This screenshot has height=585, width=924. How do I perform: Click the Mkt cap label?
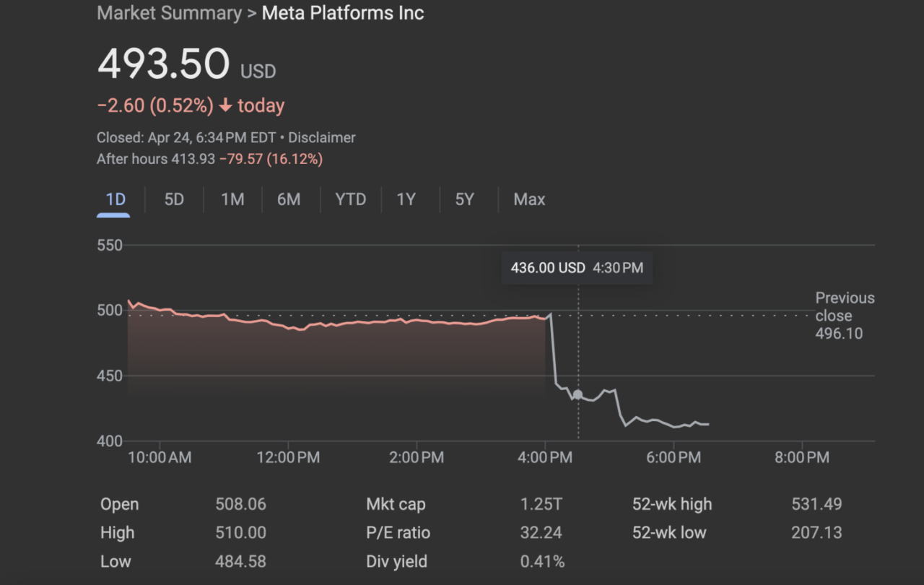tap(396, 504)
